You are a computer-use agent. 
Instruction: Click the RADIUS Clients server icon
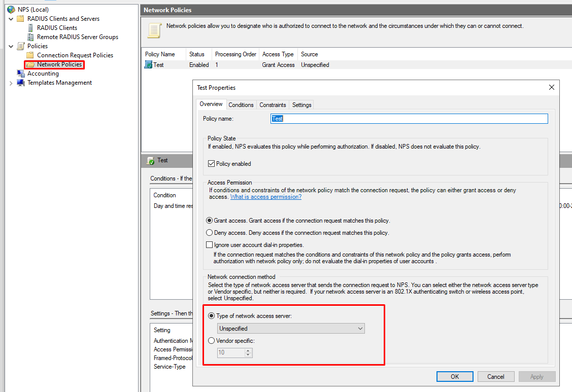pos(30,28)
